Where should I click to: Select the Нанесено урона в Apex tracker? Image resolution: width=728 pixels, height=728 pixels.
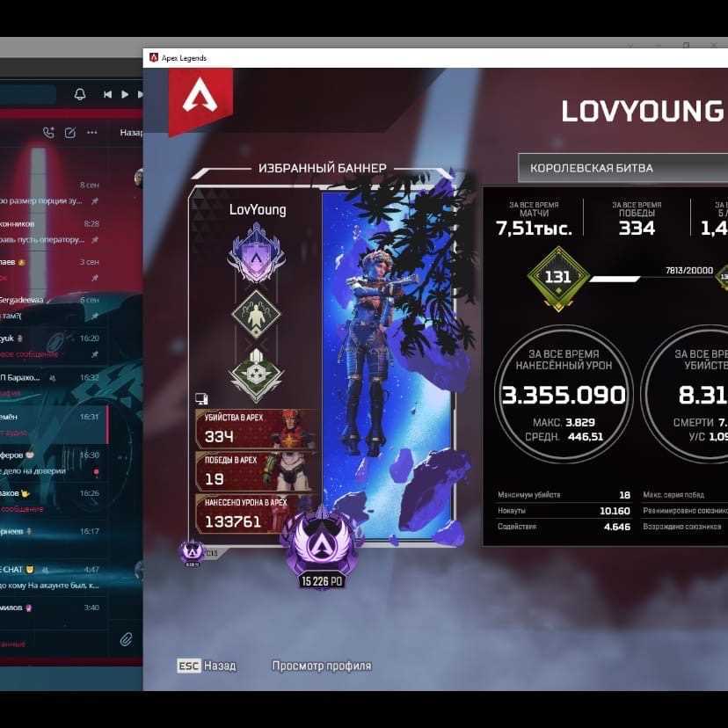point(256,513)
